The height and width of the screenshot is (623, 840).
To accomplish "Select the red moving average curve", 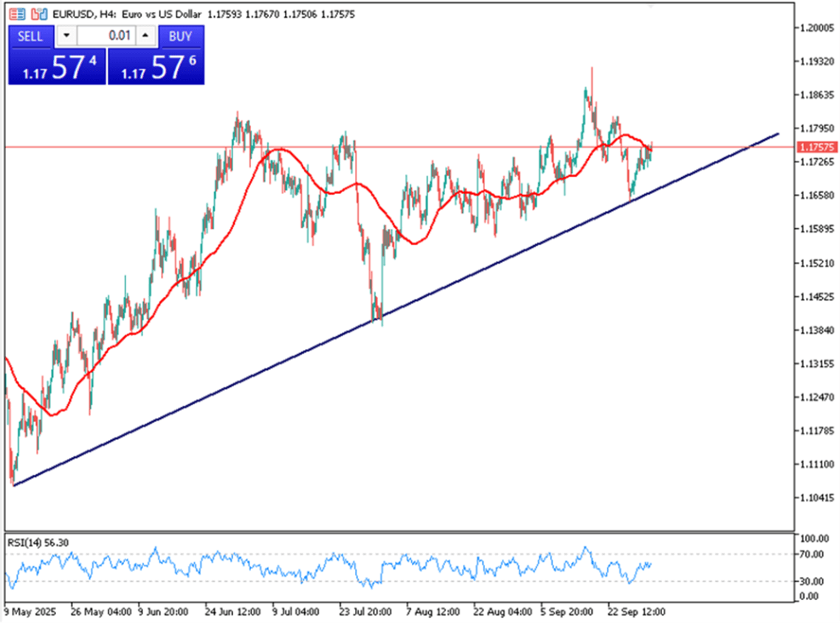I will 332,190.
